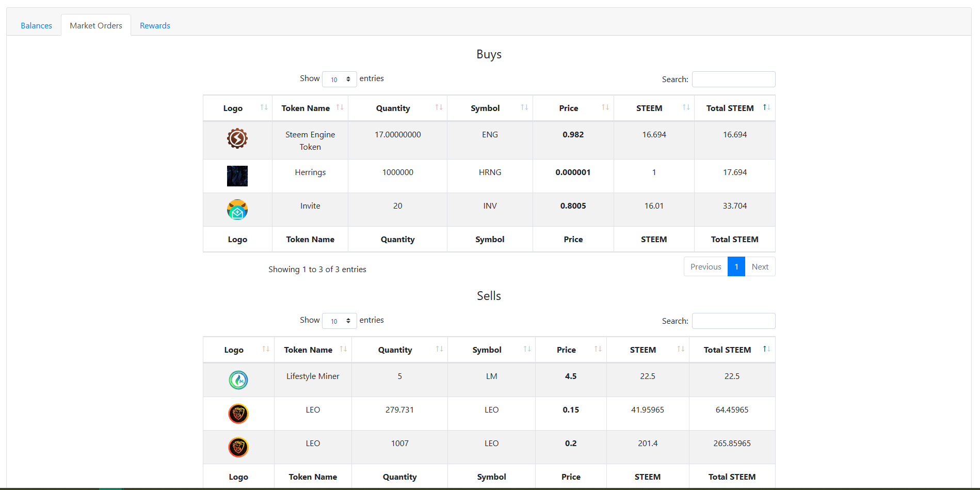Click the Steem Engine Token name cell
Viewport: 980px width, 490px height.
coord(310,140)
